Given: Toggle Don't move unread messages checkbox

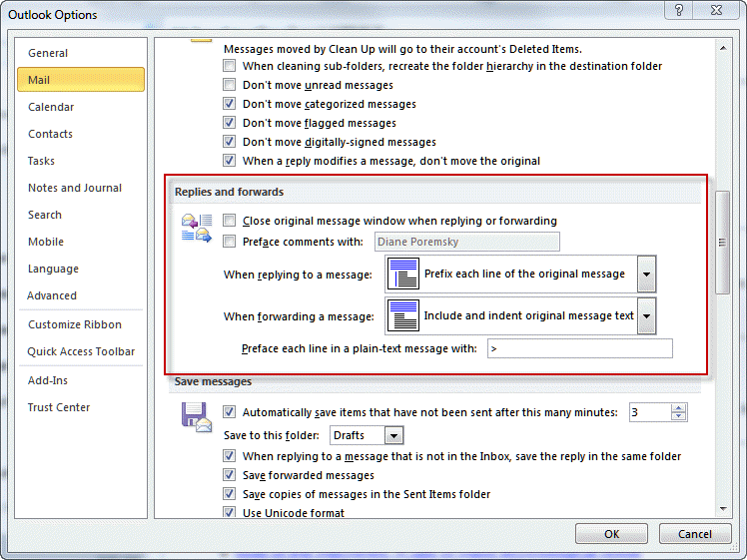Looking at the screenshot, I should (229, 85).
